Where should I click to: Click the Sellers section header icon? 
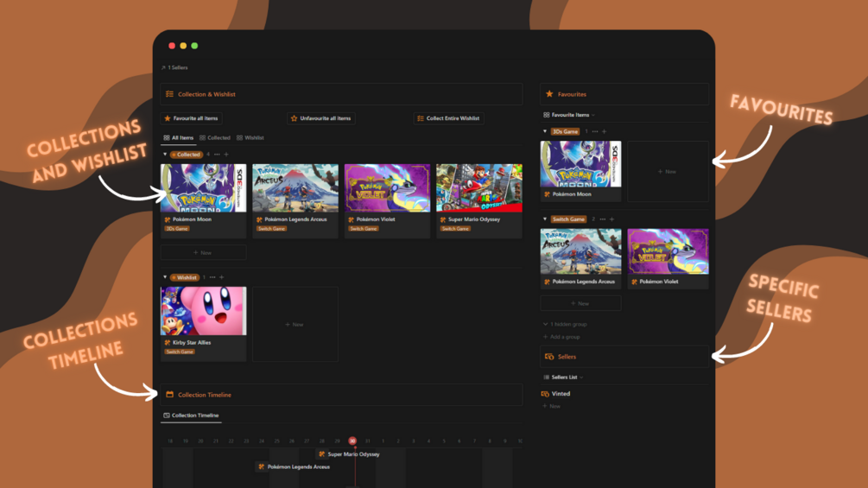tap(549, 357)
